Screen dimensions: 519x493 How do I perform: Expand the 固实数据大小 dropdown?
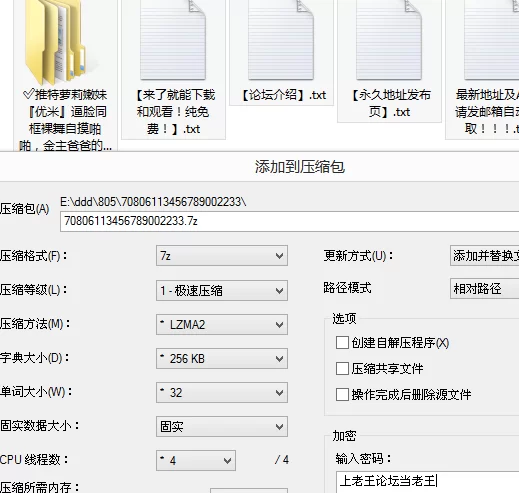[x=222, y=426]
